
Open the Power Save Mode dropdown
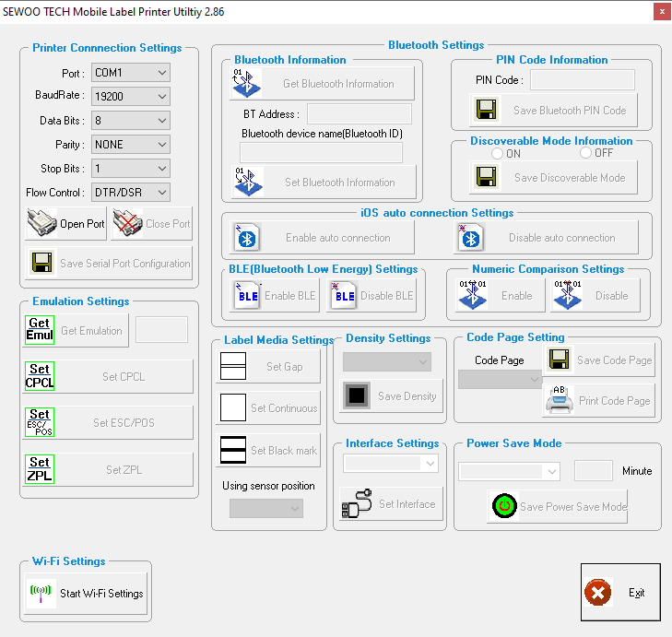pyautogui.click(x=509, y=472)
